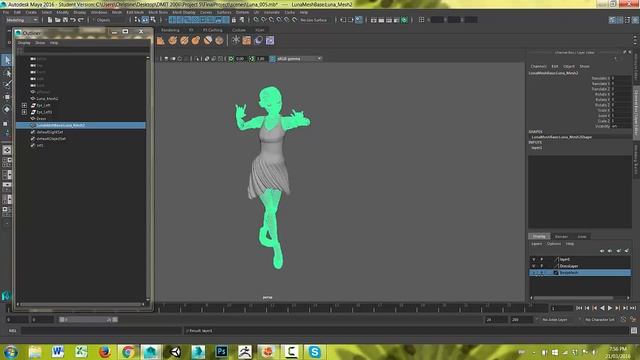The image size is (640, 360).
Task: Toggle playback P of layer1
Action: click(x=542, y=259)
